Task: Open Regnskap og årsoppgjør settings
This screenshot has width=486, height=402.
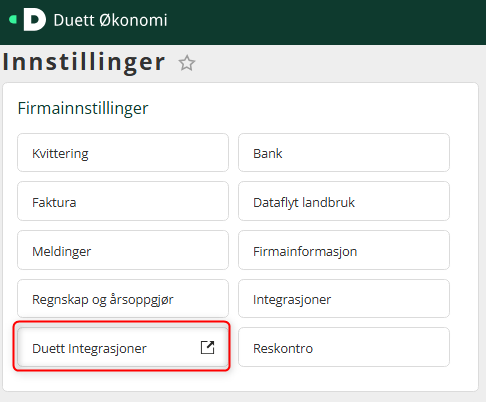Action: (123, 298)
